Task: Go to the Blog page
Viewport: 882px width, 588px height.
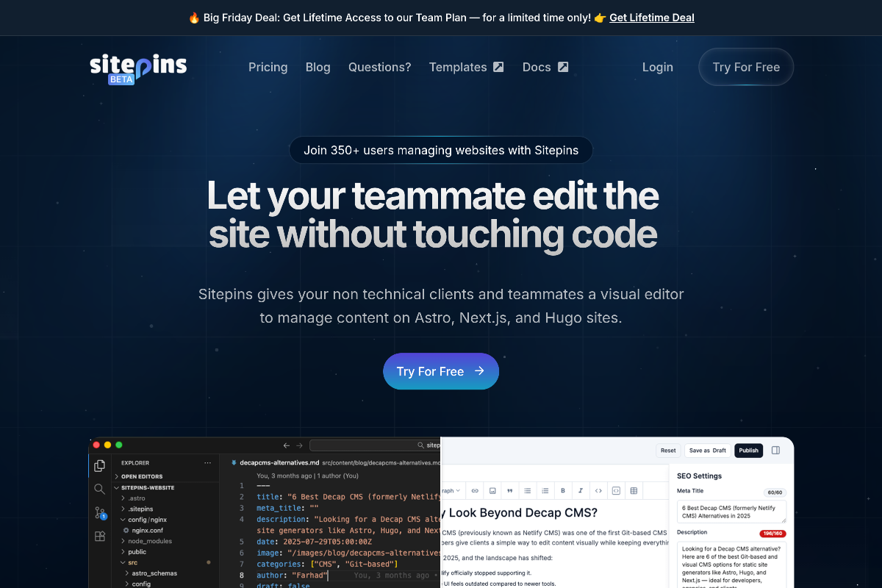Action: 318,67
